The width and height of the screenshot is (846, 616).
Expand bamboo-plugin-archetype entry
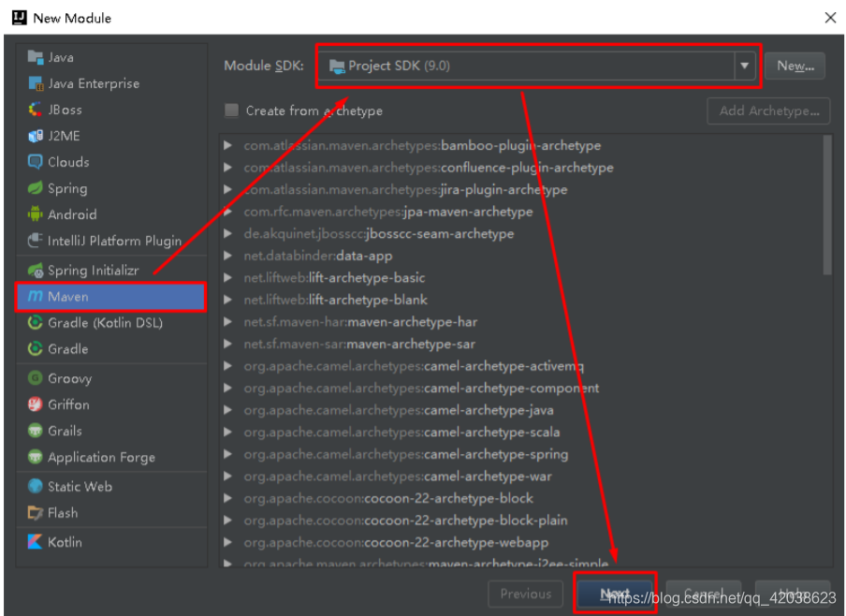pyautogui.click(x=228, y=146)
